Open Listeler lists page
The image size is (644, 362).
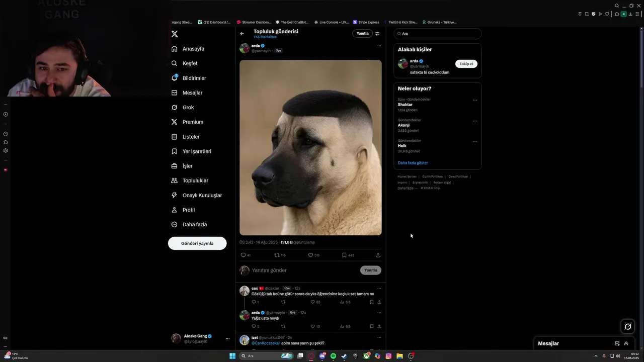186,137
